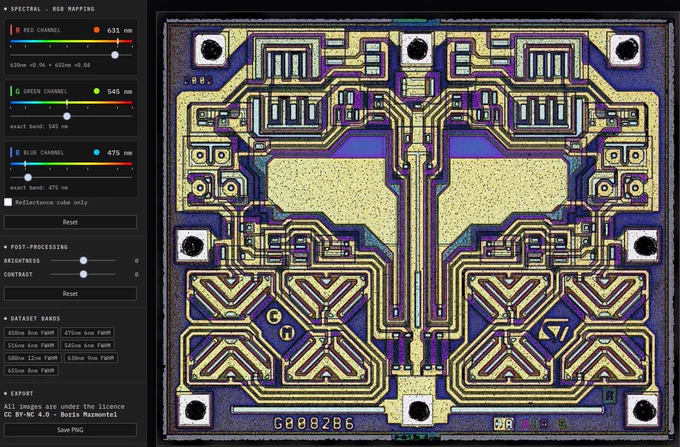Click the orange color dot for red channel

coord(97,30)
